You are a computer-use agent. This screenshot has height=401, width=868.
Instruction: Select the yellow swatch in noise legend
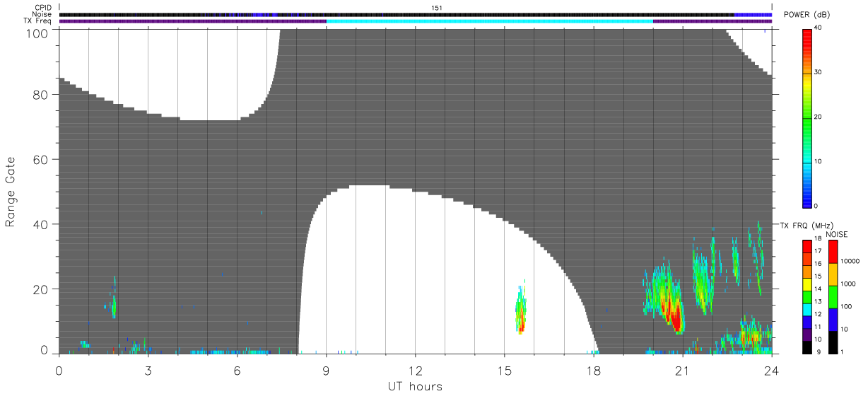833,274
